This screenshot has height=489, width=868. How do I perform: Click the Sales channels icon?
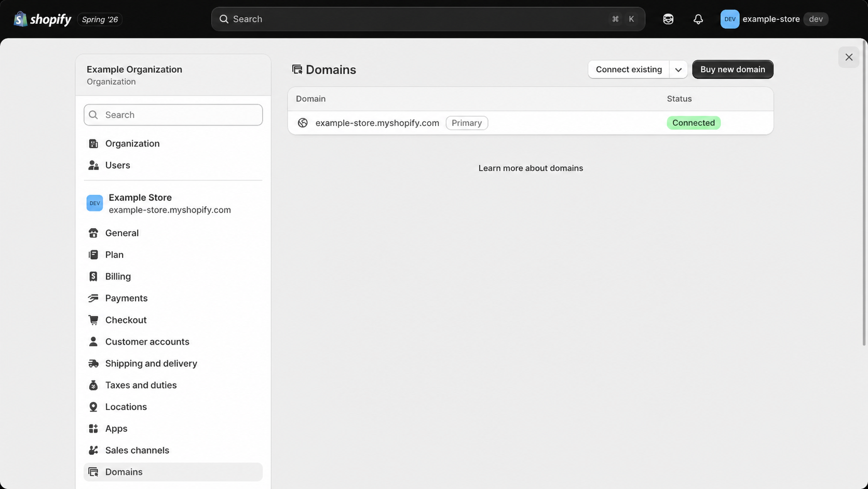click(93, 450)
